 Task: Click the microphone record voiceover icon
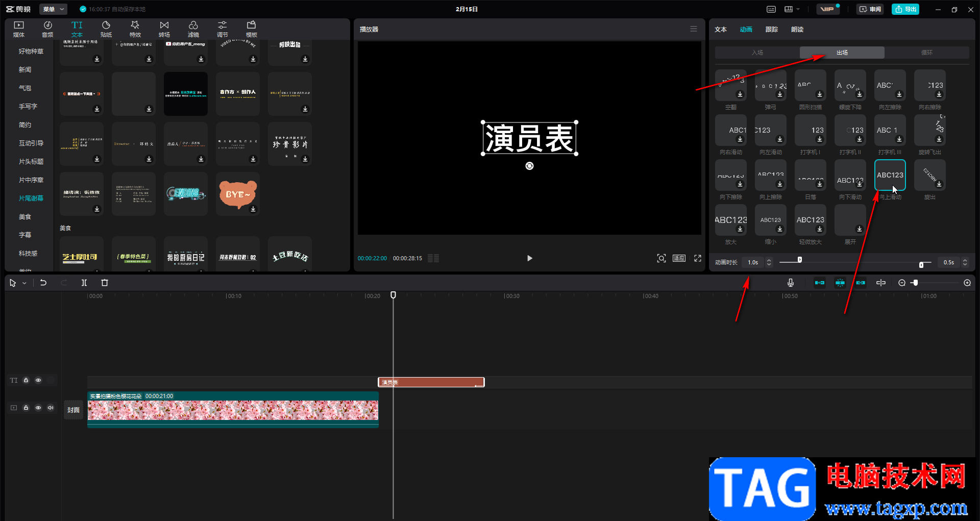tap(791, 283)
